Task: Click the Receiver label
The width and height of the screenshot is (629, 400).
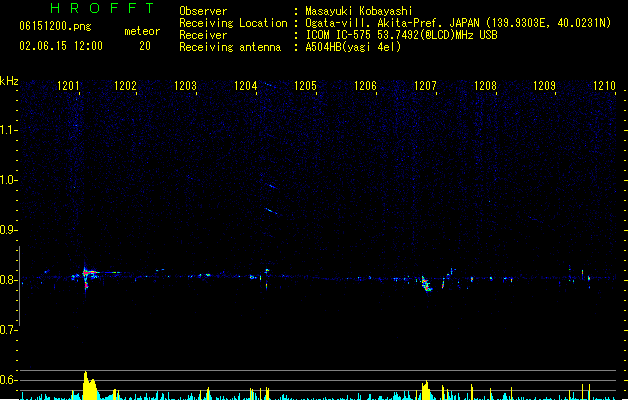Action: coord(203,35)
